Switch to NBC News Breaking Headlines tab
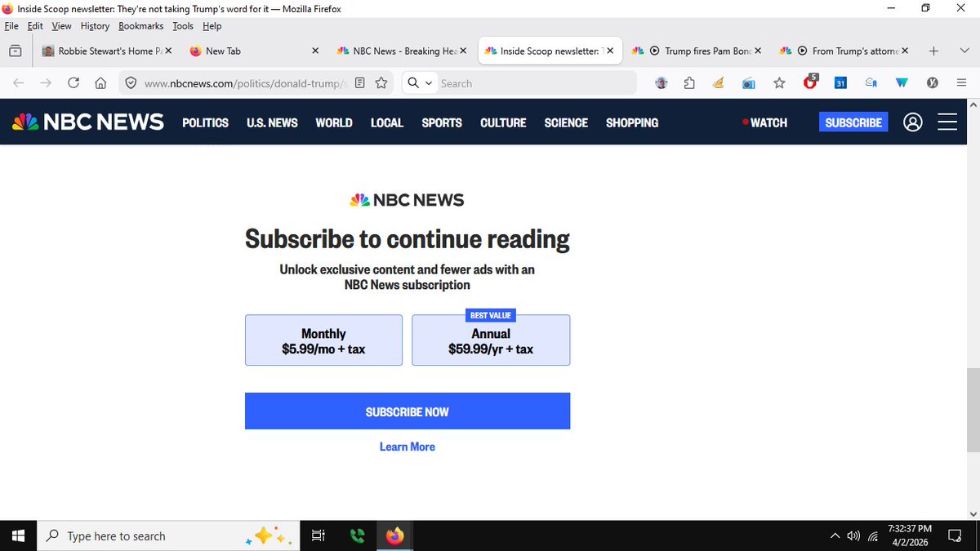The image size is (980, 551). tap(400, 51)
